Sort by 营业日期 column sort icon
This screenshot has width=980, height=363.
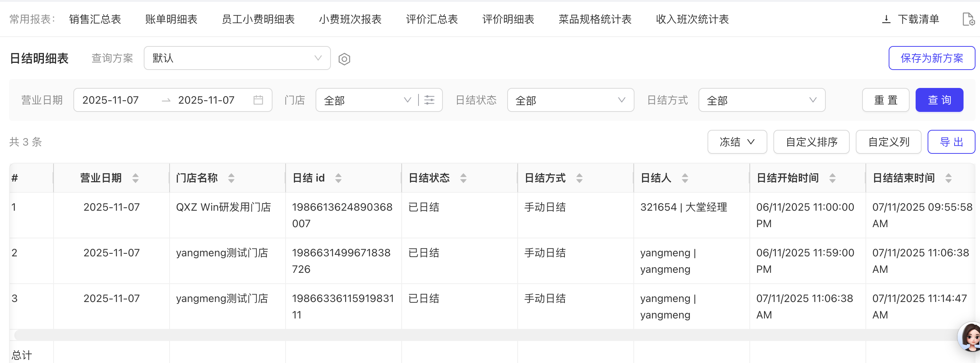pos(136,178)
